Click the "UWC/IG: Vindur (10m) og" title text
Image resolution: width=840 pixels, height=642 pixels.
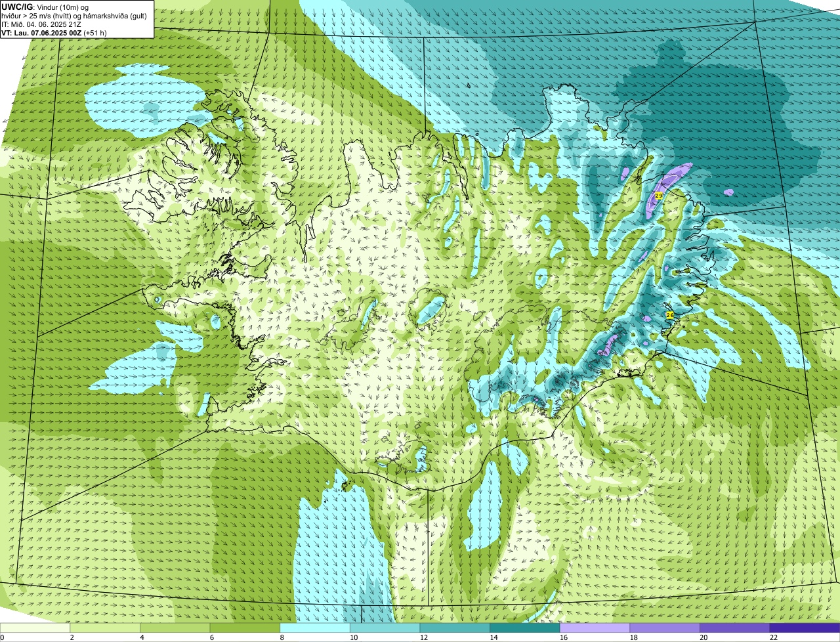coord(45,7)
